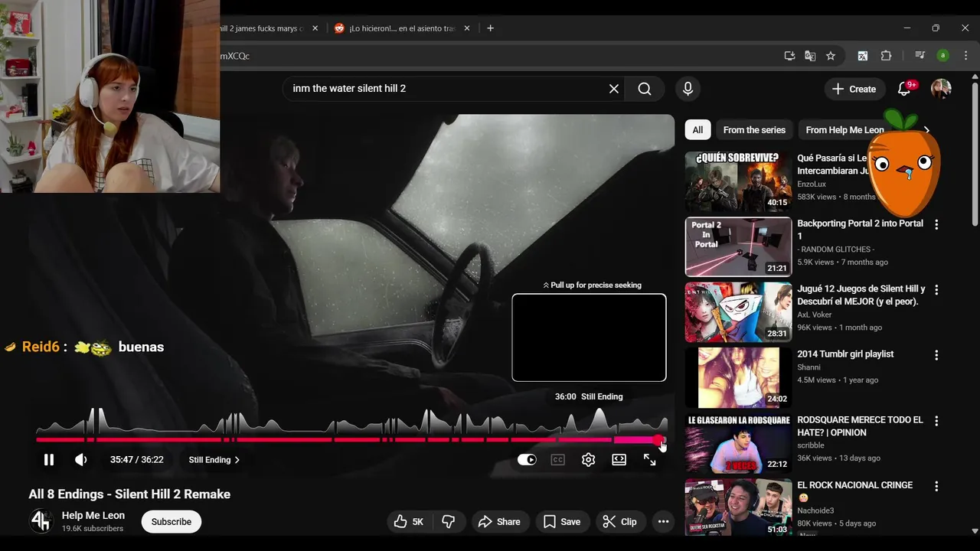Save video to a playlist
Image resolution: width=980 pixels, height=551 pixels.
562,522
